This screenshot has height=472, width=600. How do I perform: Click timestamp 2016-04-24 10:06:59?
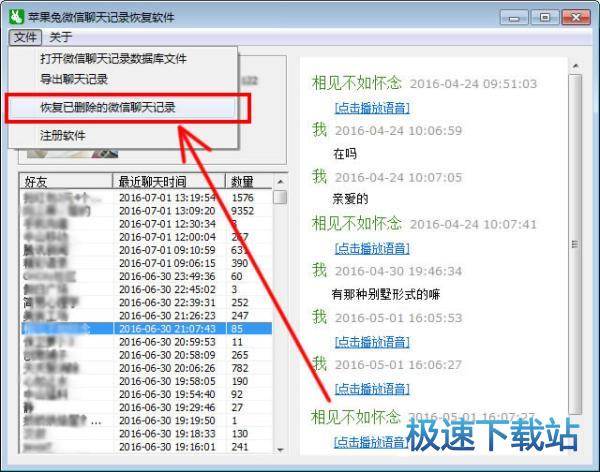click(x=399, y=131)
